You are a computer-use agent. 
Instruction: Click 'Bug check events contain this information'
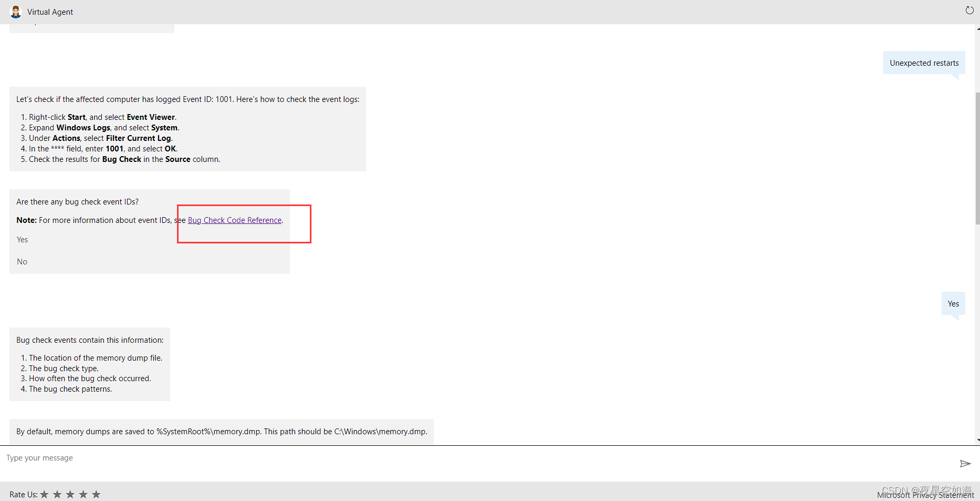(90, 340)
